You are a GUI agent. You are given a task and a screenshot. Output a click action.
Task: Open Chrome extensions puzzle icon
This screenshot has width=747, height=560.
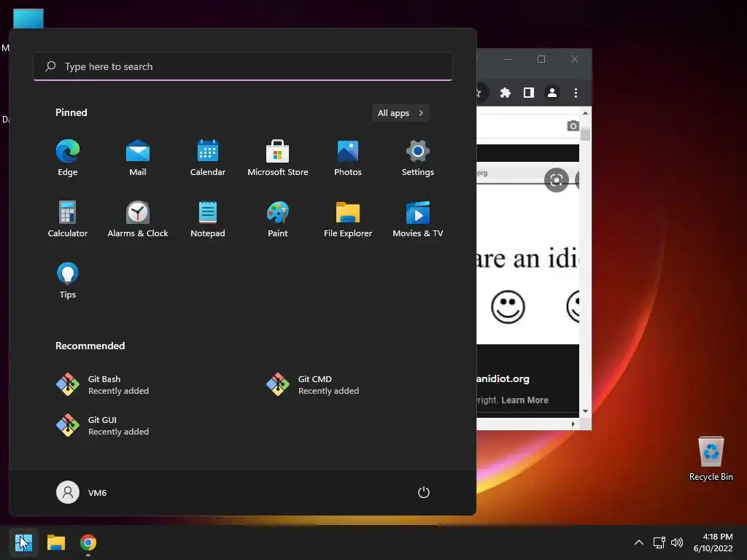pos(506,93)
